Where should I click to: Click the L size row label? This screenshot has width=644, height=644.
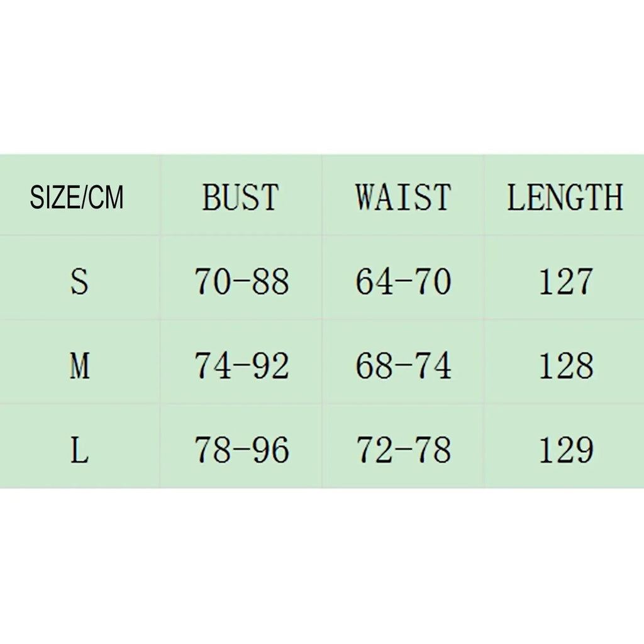[x=79, y=450]
